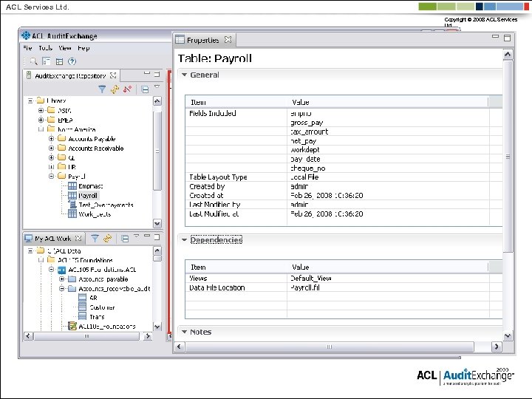The height and width of the screenshot is (399, 532).
Task: Select the Accounts Payable folder label
Action: [92, 138]
